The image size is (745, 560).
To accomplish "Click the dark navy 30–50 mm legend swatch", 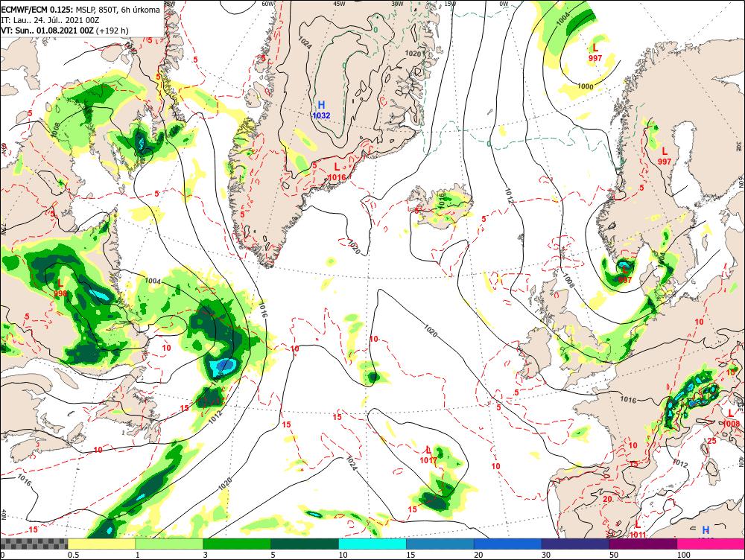I will point(575,544).
